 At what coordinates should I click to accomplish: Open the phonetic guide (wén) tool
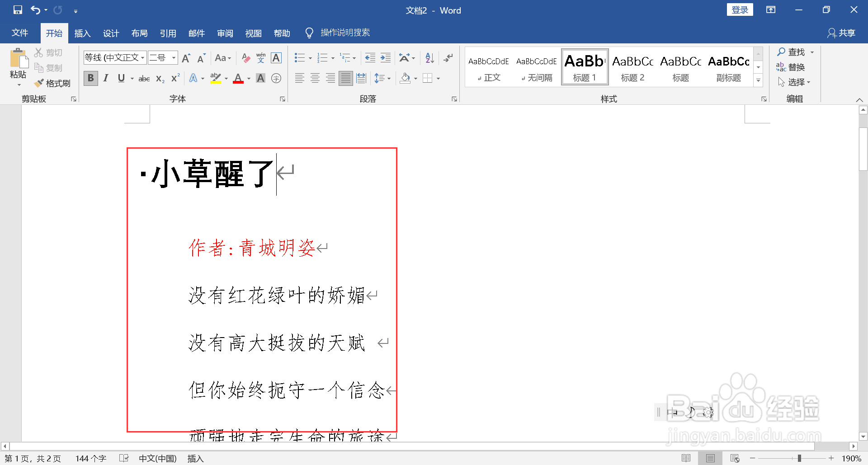click(261, 58)
